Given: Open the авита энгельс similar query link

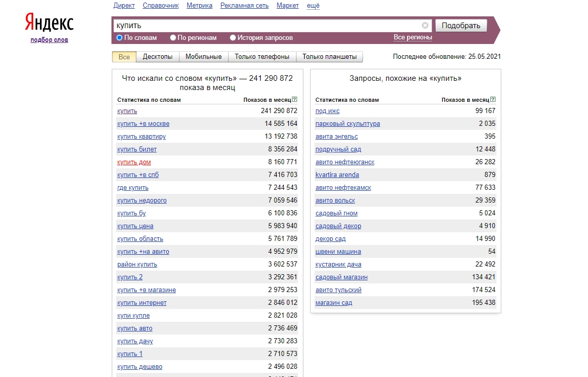Looking at the screenshot, I should [337, 137].
